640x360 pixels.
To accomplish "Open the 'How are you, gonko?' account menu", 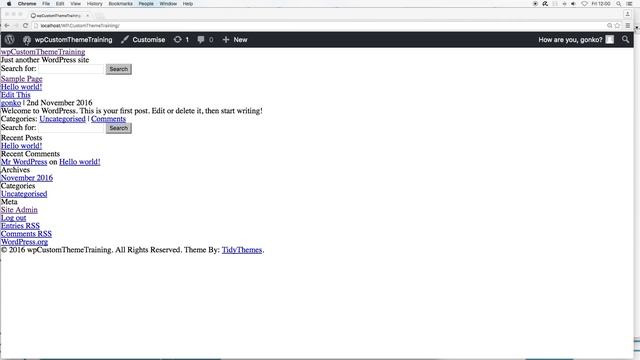I will pyautogui.click(x=576, y=40).
